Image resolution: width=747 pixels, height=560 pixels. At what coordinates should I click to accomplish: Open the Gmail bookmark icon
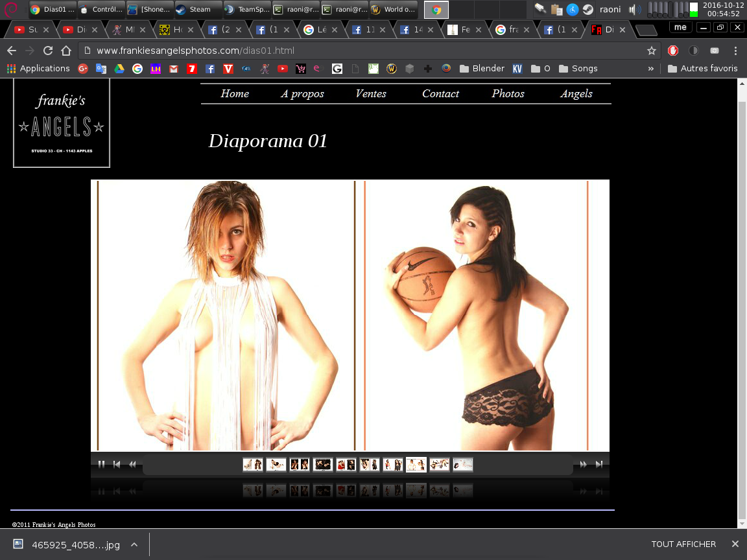tap(173, 69)
